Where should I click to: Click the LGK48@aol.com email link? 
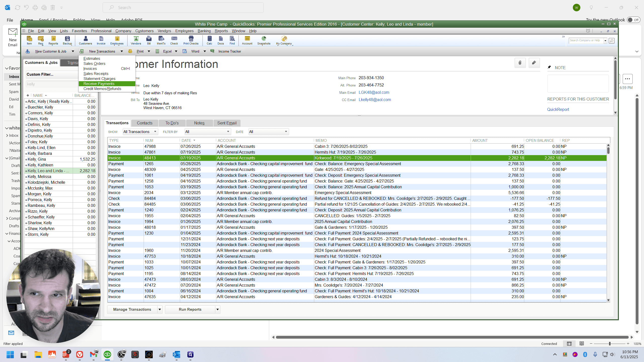[x=374, y=92]
